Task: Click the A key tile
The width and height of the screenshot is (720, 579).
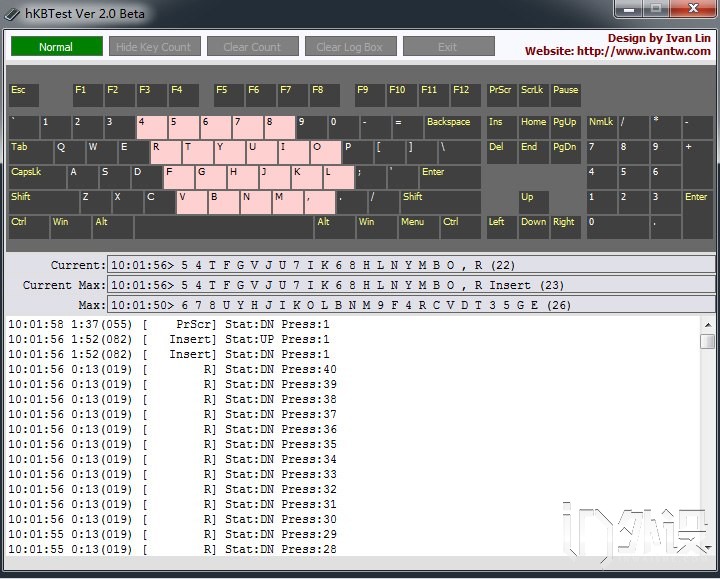Action: 83,177
